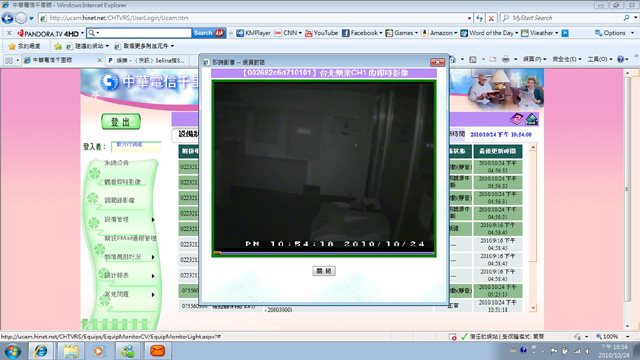
Task: Go back with the browser back arrow
Action: tap(7, 18)
